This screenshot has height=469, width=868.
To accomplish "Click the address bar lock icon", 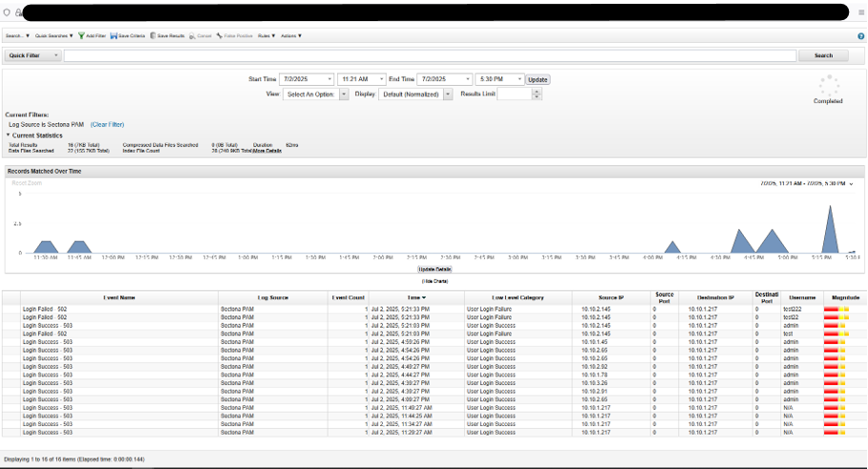I will [16, 12].
